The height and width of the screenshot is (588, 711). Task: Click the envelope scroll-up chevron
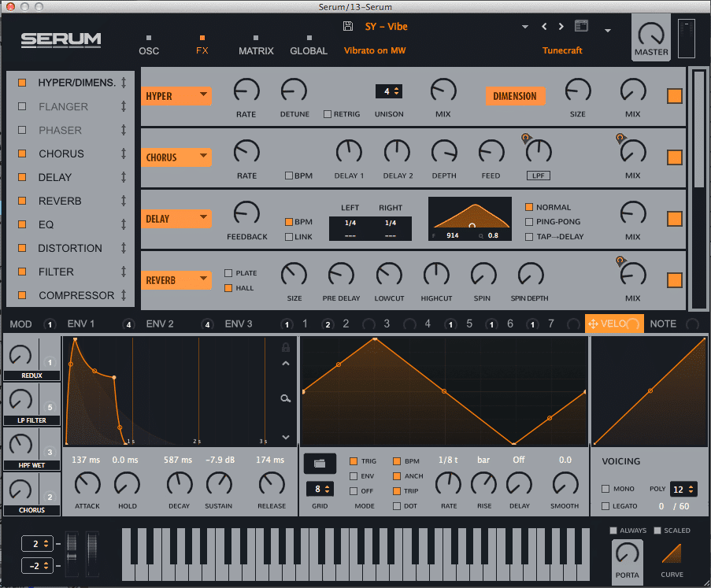(286, 364)
